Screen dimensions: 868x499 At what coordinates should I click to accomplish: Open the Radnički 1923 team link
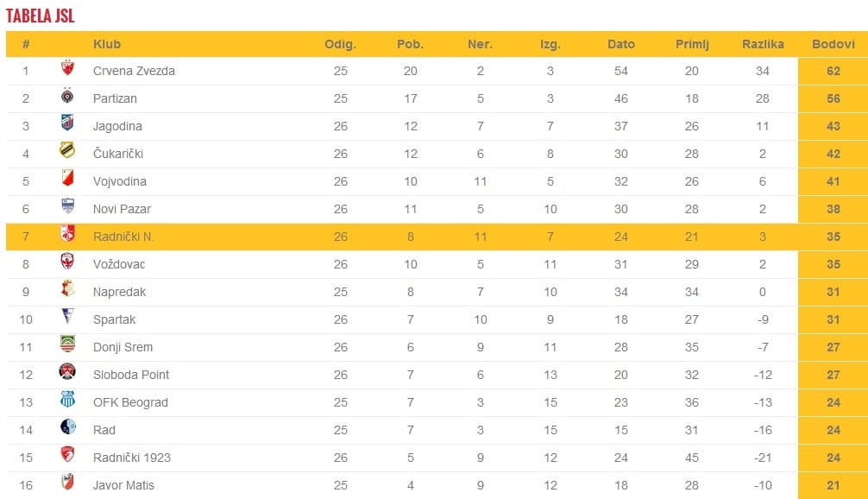(x=129, y=458)
